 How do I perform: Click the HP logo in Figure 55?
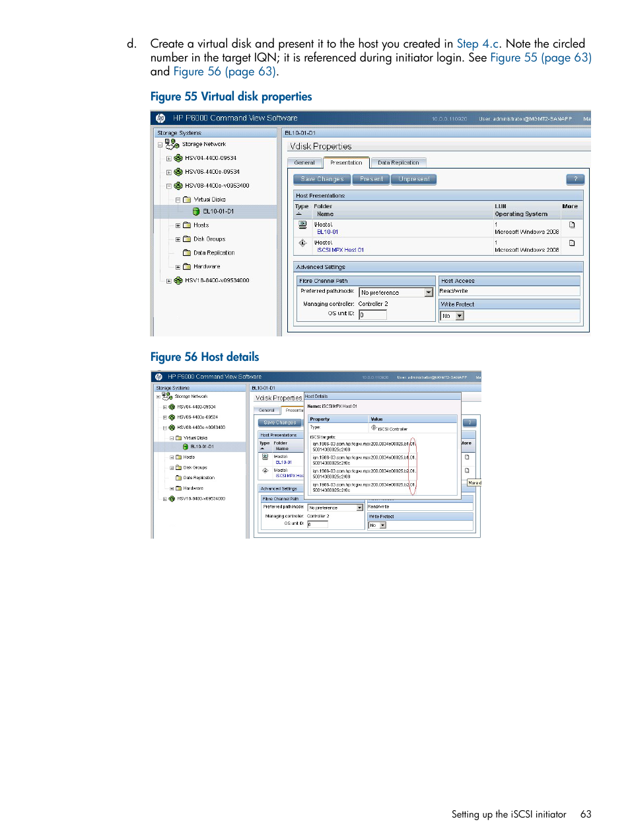(160, 118)
